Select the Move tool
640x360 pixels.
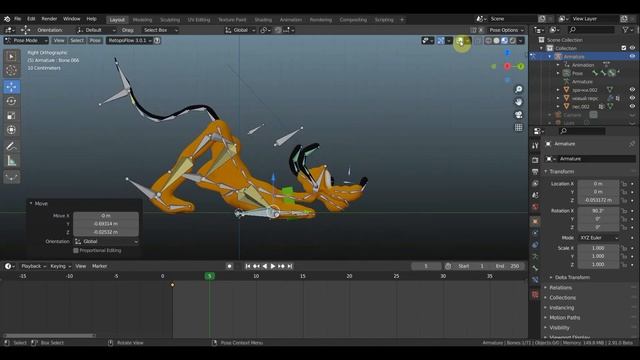tap(11, 87)
